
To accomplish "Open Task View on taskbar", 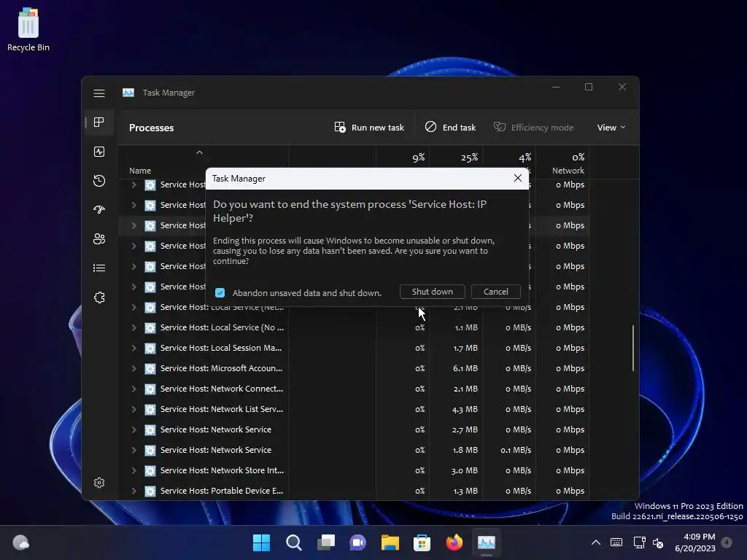I will pos(326,542).
